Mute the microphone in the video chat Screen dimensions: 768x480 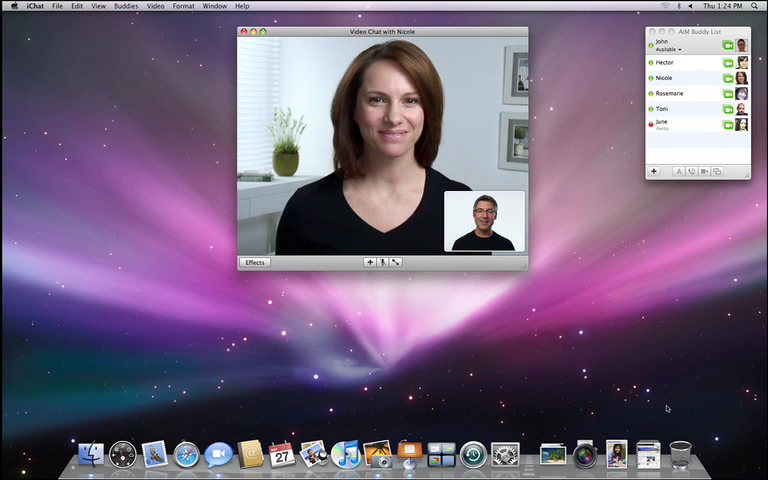(x=383, y=263)
